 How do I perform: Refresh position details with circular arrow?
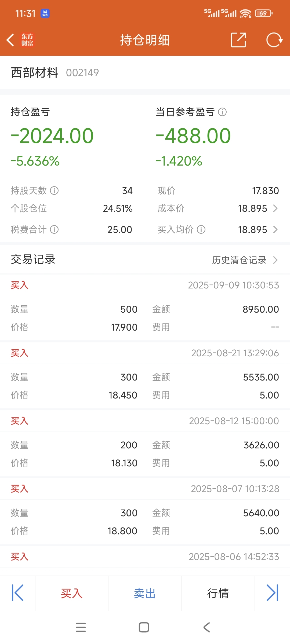[274, 40]
